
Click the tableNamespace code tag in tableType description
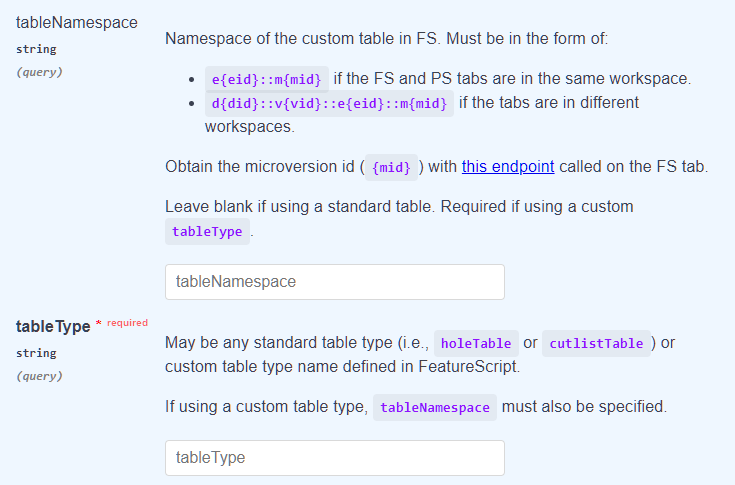click(435, 407)
